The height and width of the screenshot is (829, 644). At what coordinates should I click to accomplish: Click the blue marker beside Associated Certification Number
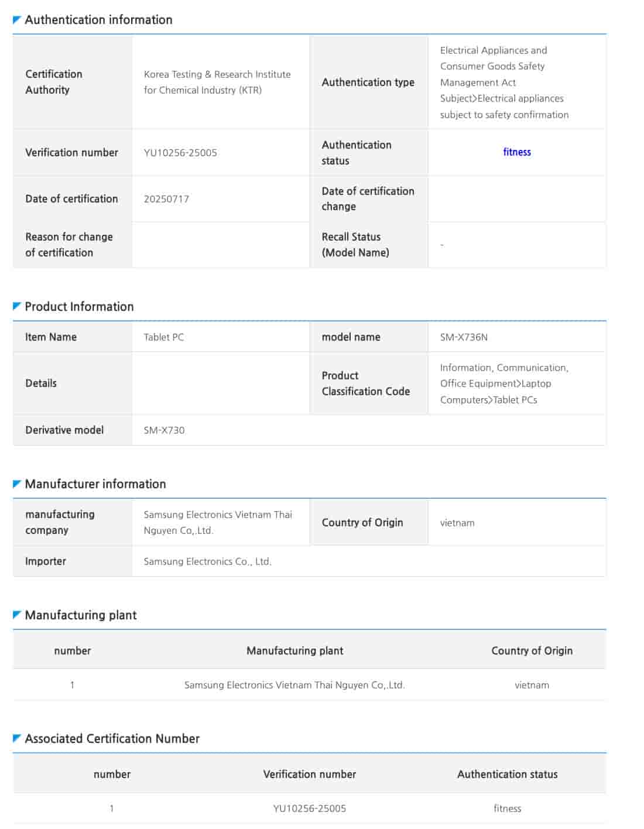coord(17,738)
